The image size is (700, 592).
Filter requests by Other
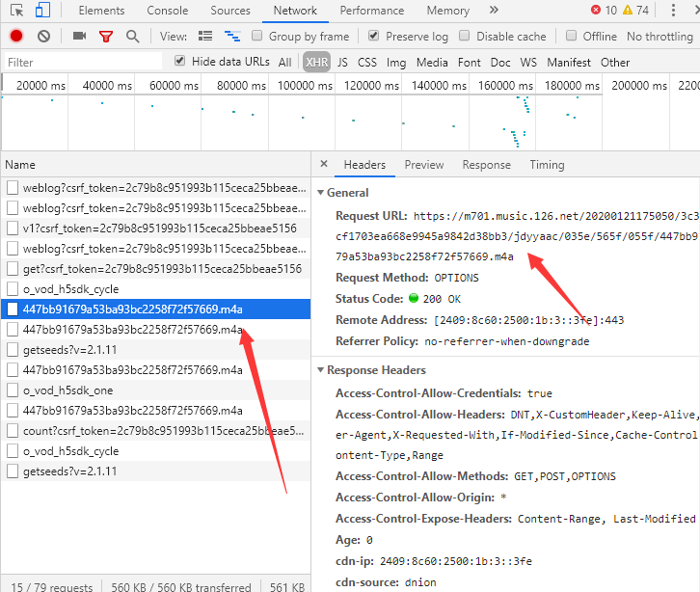pyautogui.click(x=615, y=62)
